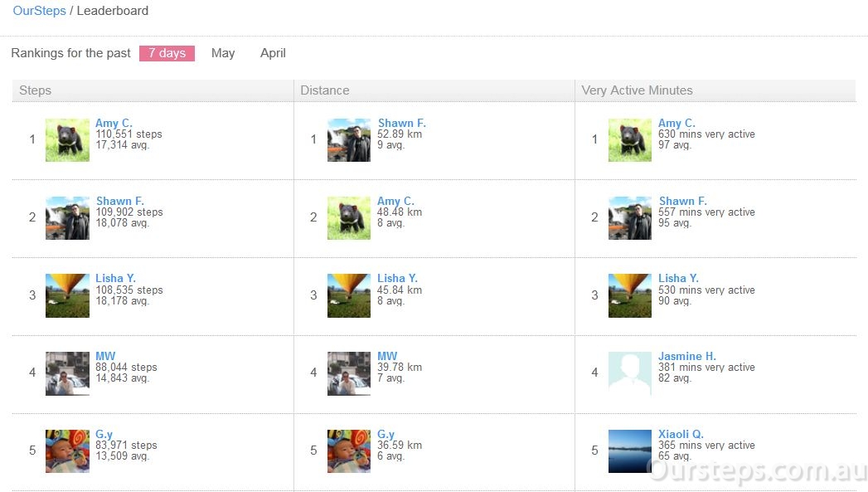Open Amy C.'s bear avatar in Steps column
868x492 pixels.
point(67,140)
